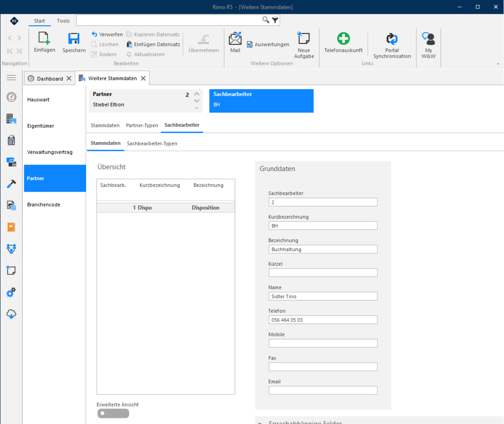Click the Bezeichnung field with Buchhaltung
The width and height of the screenshot is (504, 424).
[x=323, y=249]
